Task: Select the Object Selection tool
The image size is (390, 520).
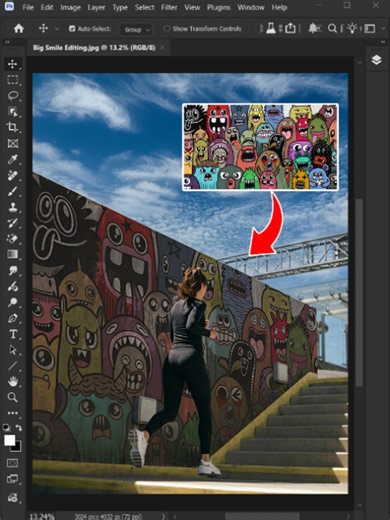Action: click(x=13, y=112)
